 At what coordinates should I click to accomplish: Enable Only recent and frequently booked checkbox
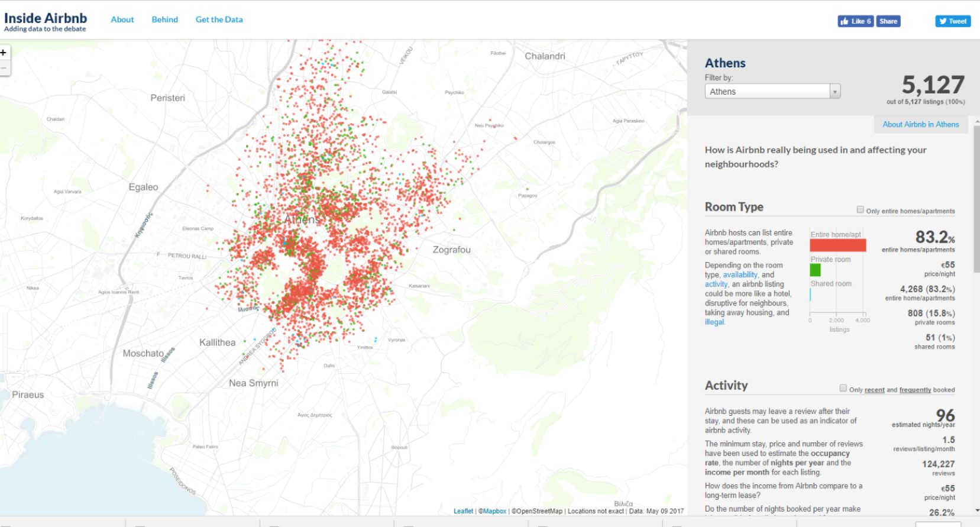(x=843, y=388)
